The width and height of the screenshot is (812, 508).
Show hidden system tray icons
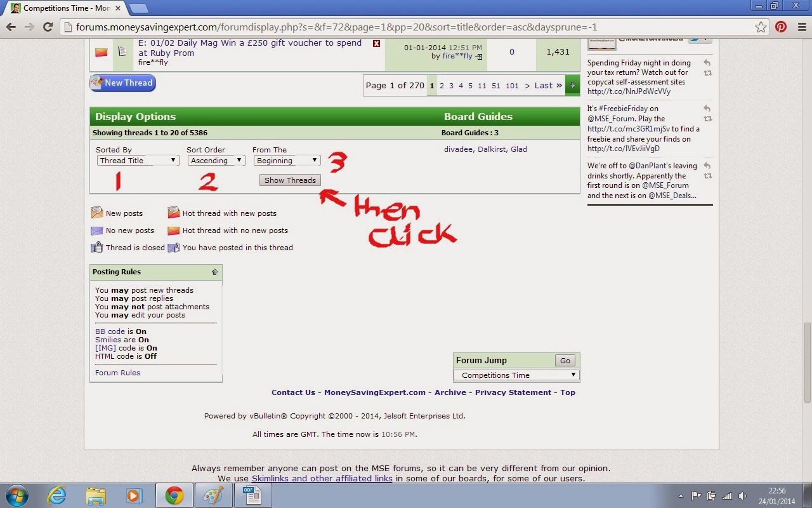tap(681, 496)
